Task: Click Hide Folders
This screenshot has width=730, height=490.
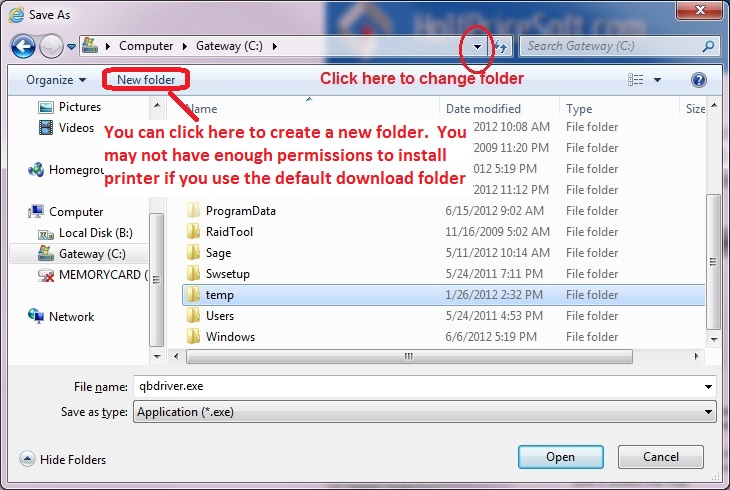Action: click(x=63, y=460)
